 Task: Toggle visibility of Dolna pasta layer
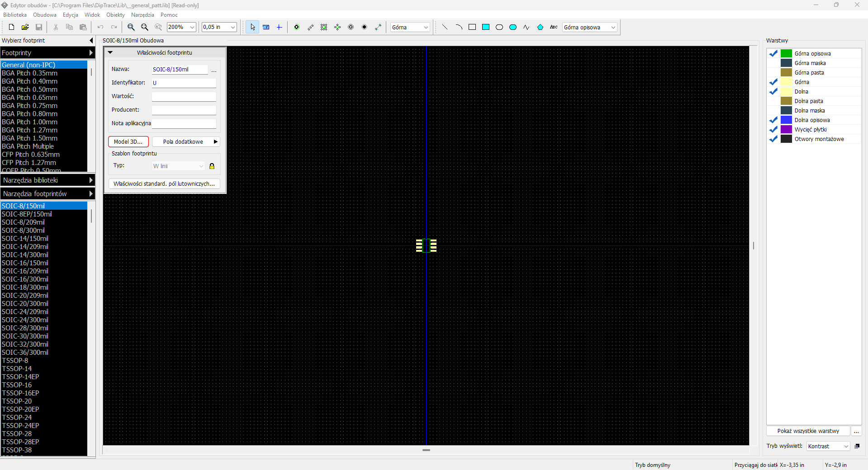(773, 101)
